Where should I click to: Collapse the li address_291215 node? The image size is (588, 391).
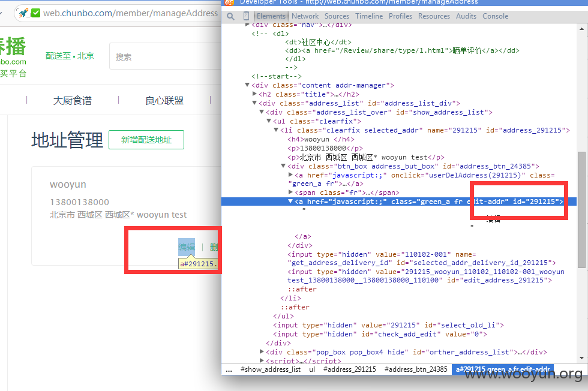(276, 130)
